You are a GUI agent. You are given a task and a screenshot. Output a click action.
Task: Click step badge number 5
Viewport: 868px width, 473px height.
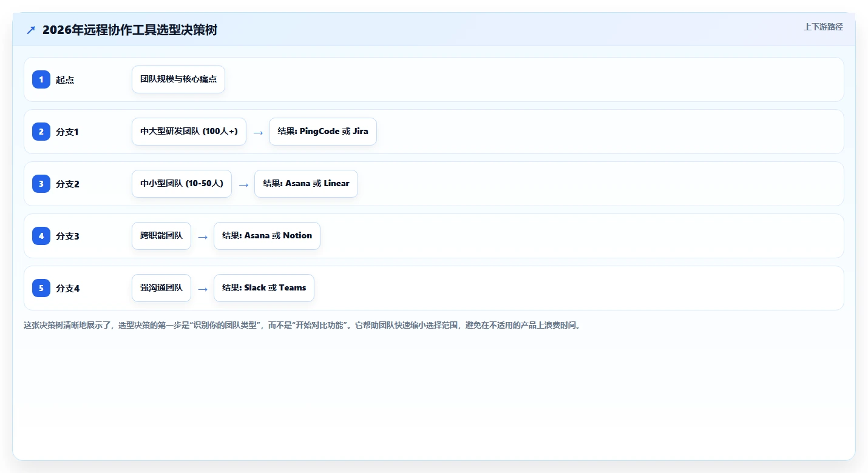point(41,288)
